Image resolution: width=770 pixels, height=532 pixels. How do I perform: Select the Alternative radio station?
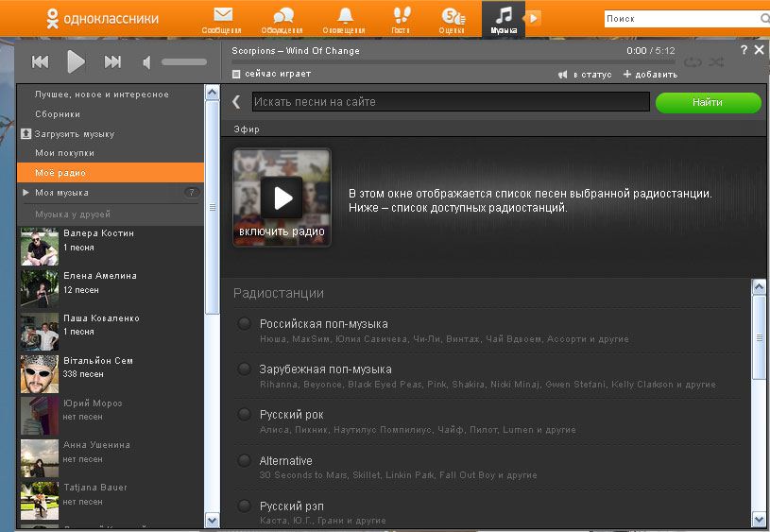pyautogui.click(x=245, y=460)
